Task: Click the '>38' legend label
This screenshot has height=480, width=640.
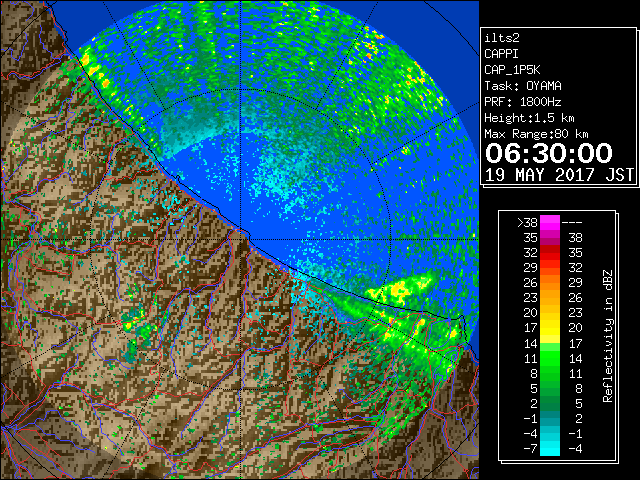Action: click(527, 222)
